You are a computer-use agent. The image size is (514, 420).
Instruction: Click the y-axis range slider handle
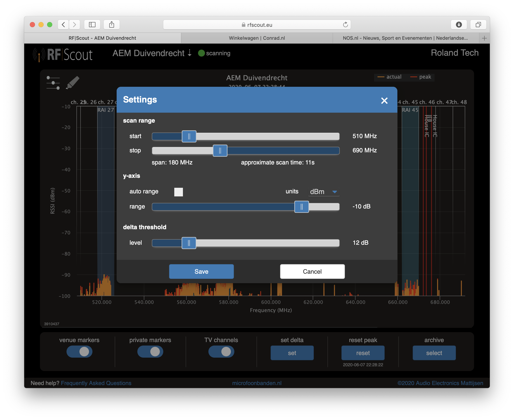pyautogui.click(x=301, y=207)
